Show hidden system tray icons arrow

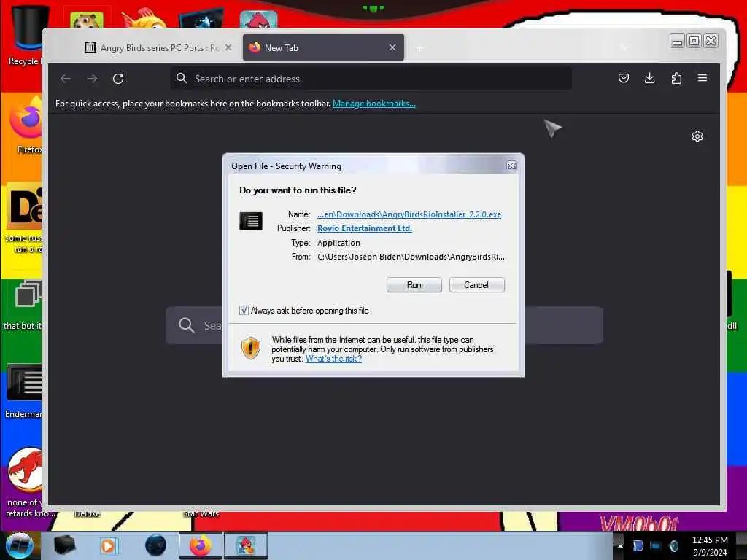620,545
